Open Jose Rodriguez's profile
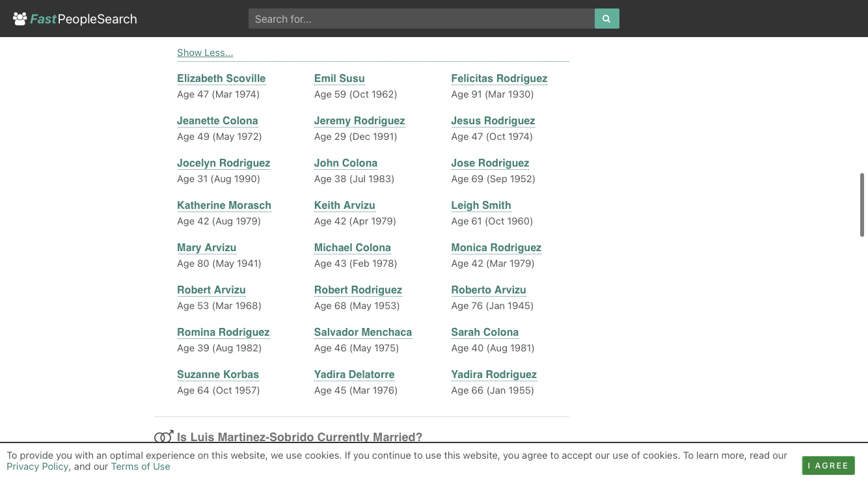Image resolution: width=868 pixels, height=488 pixels. tap(490, 163)
